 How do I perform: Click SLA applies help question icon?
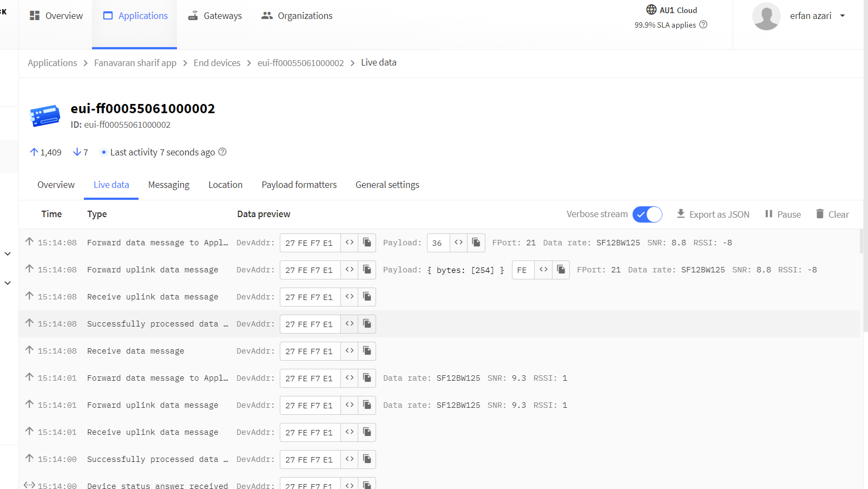pyautogui.click(x=703, y=25)
